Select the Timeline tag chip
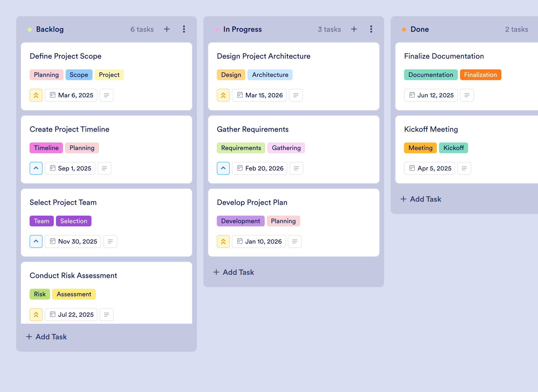 [46, 148]
